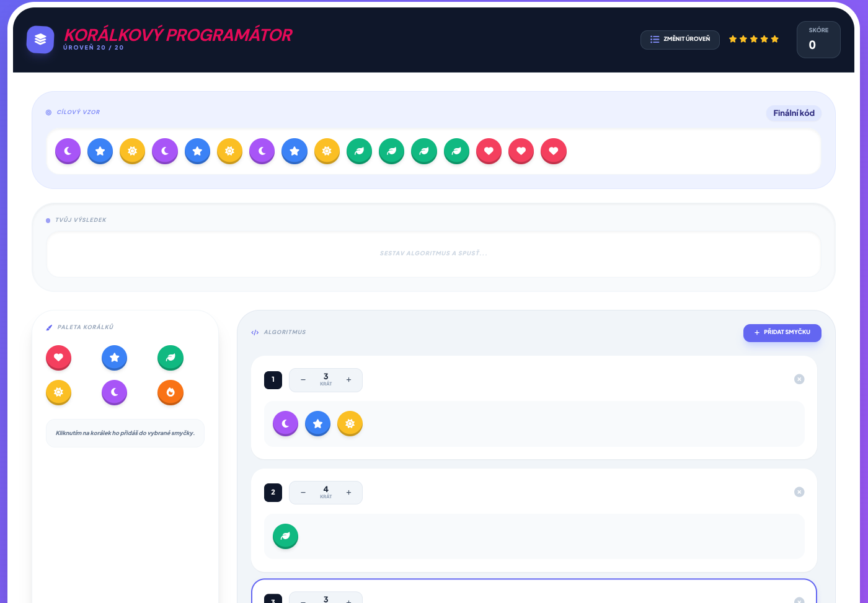Remove loop 2 with its X button
This screenshot has width=868, height=603.
pos(799,492)
